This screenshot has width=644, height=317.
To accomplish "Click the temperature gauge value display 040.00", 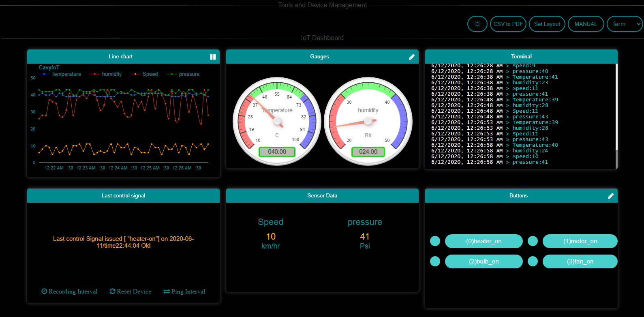I will click(x=277, y=152).
